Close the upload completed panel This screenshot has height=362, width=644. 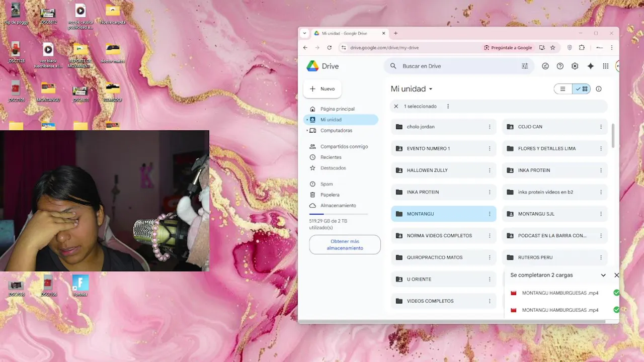(x=617, y=275)
